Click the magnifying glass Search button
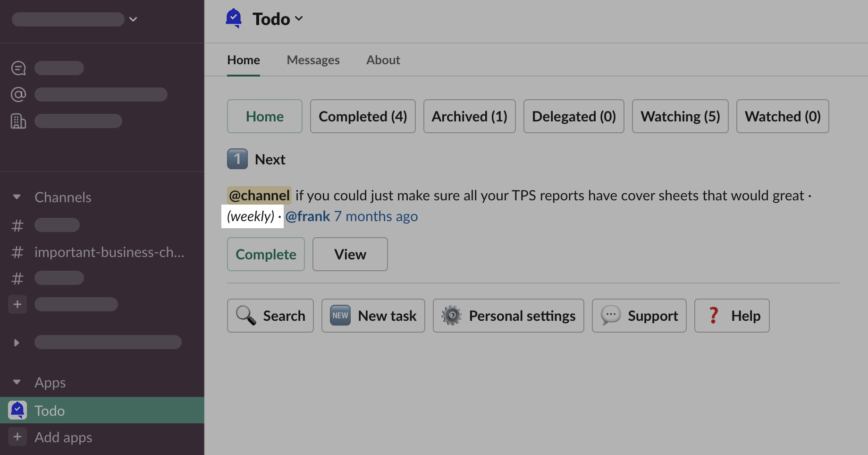 (270, 316)
